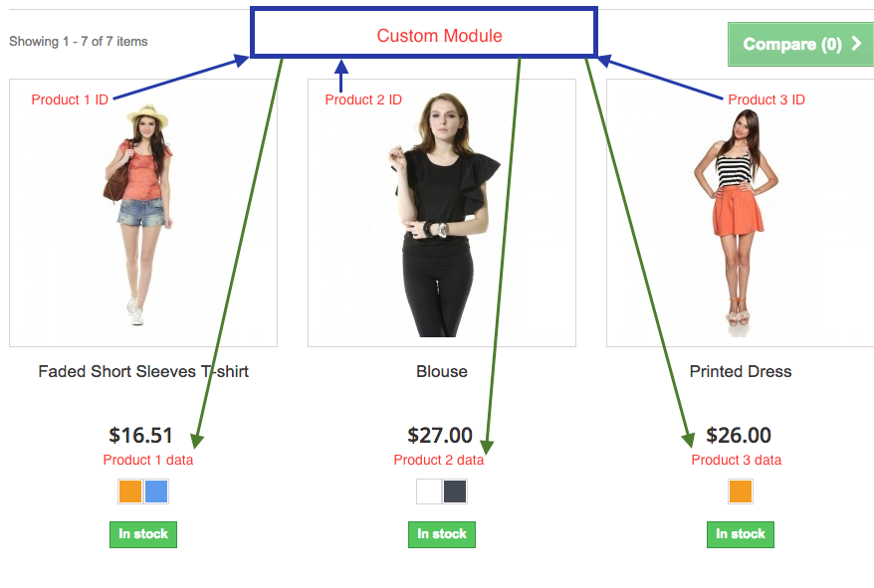Pick the orange swatch under Printed Dress
Screen dimensions: 874x588
point(741,491)
